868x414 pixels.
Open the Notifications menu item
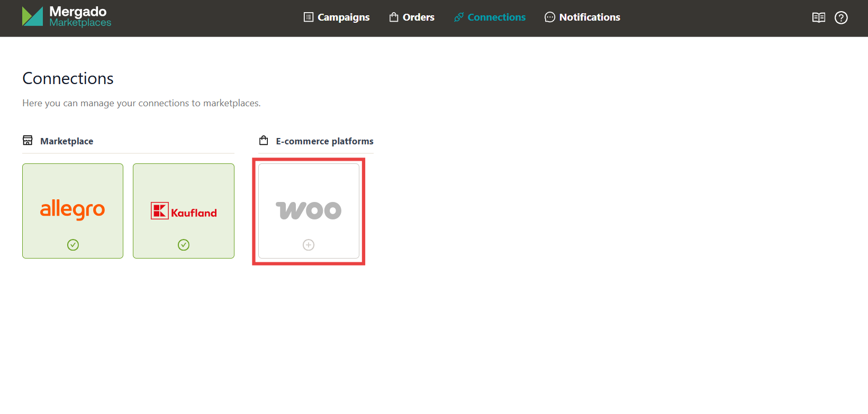point(582,17)
